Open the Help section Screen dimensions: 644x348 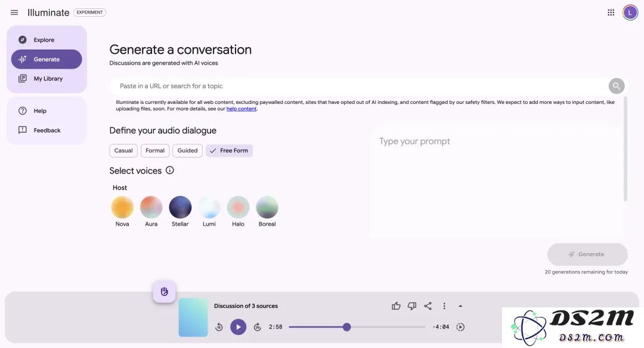47,110
